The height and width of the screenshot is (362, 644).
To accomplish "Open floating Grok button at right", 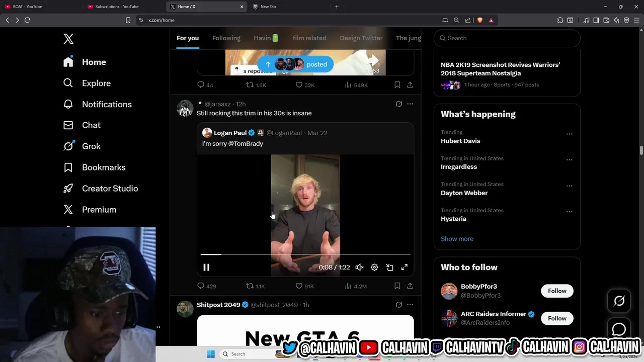I will point(619,301).
